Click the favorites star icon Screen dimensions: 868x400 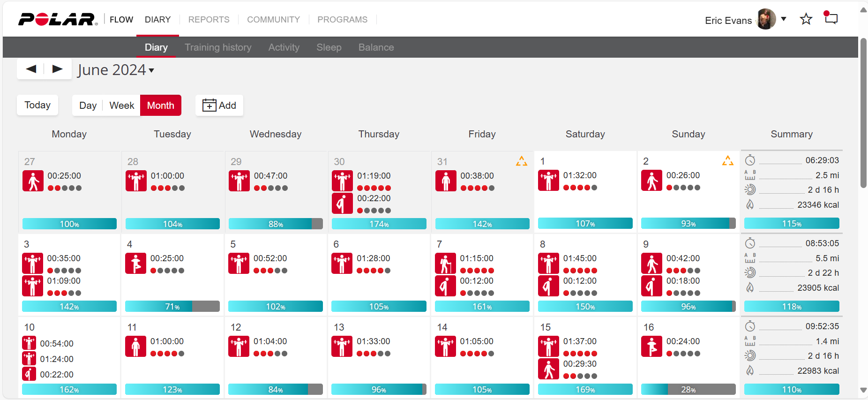(x=806, y=19)
